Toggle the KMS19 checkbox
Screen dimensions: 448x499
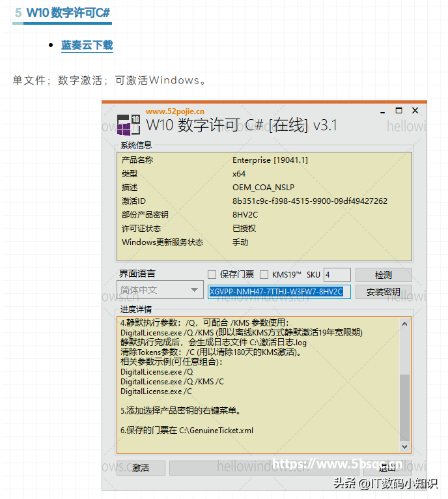pos(264,274)
